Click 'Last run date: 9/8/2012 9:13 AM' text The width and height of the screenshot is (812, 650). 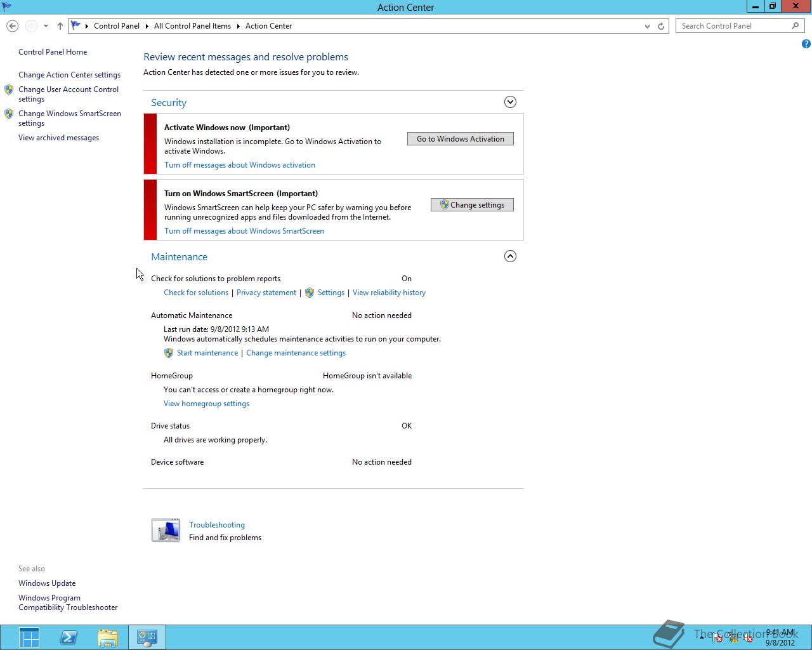pos(216,329)
